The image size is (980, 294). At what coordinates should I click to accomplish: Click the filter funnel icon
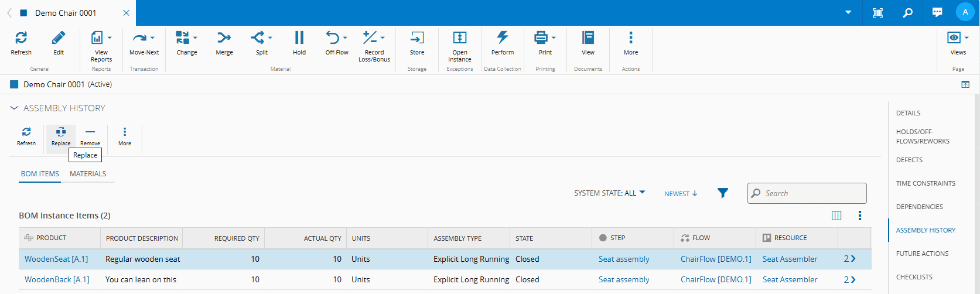point(723,193)
